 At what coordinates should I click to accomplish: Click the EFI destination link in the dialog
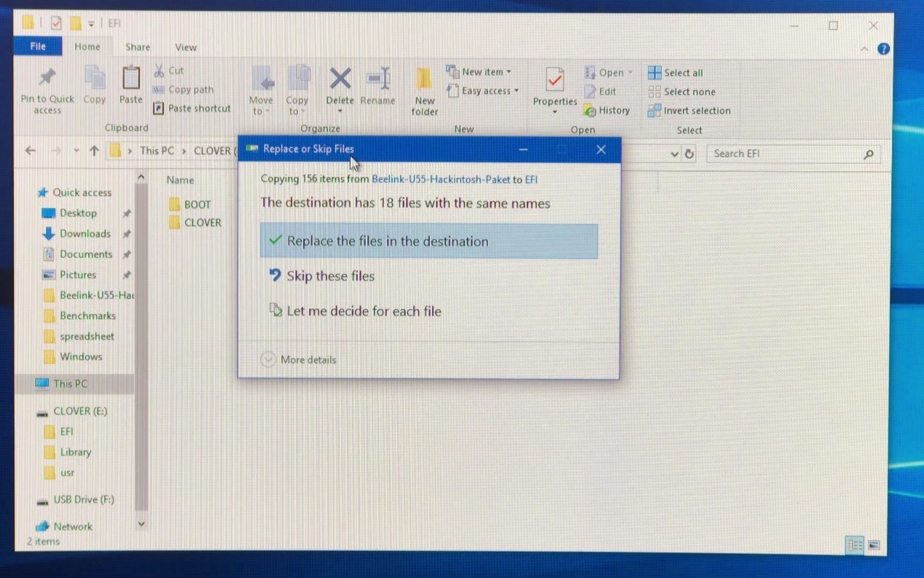[x=531, y=179]
